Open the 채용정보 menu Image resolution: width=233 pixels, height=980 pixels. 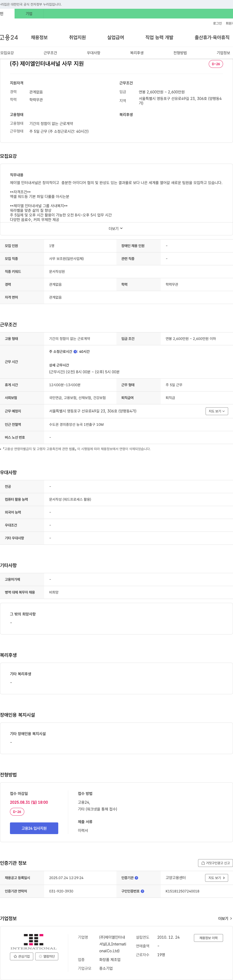pos(40,37)
